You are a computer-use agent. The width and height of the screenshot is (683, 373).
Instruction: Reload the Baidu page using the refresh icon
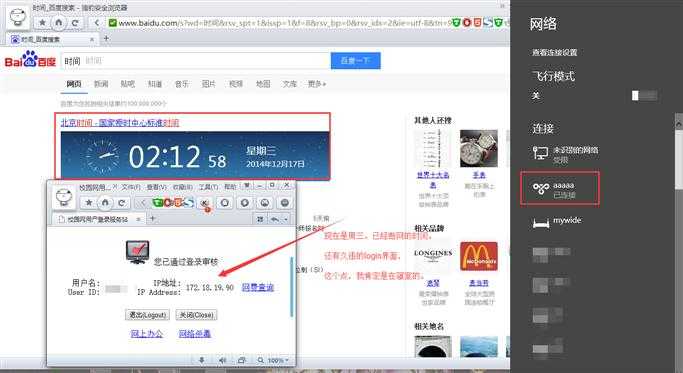point(75,23)
